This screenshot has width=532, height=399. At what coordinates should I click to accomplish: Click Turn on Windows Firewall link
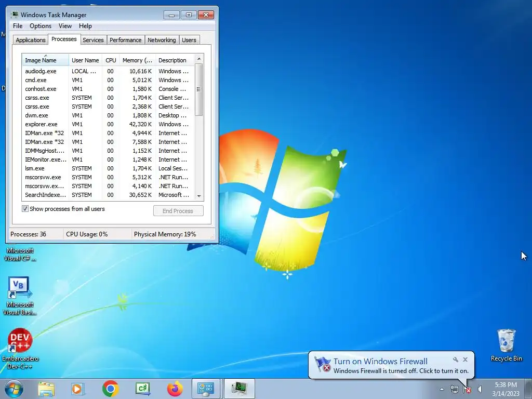(x=380, y=362)
